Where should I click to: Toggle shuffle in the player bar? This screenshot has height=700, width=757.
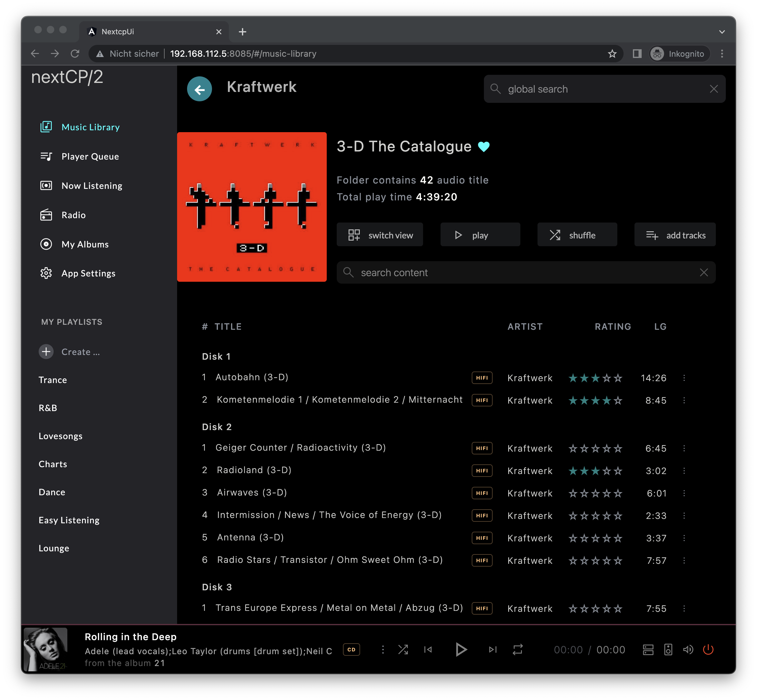pyautogui.click(x=403, y=649)
